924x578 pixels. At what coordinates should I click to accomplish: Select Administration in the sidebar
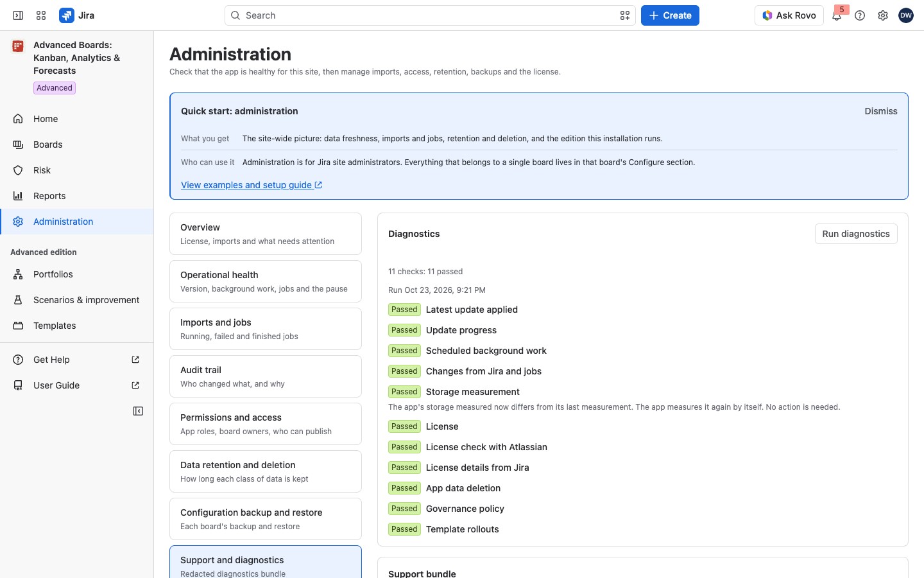pos(77,222)
